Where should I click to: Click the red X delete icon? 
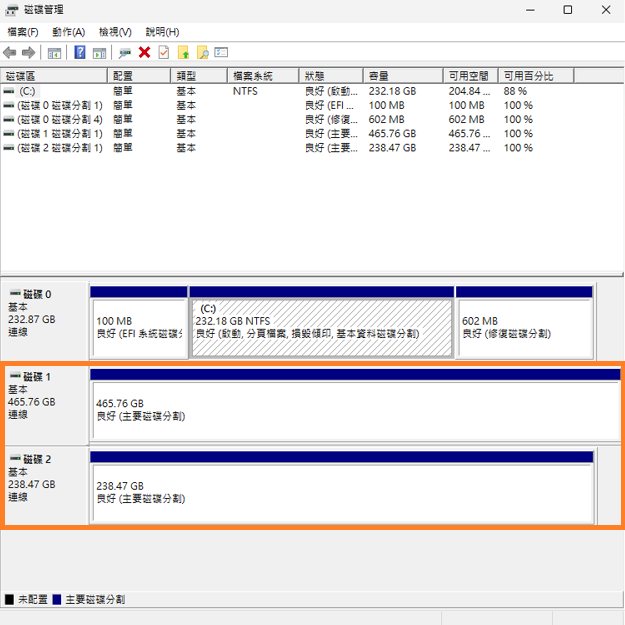click(145, 52)
